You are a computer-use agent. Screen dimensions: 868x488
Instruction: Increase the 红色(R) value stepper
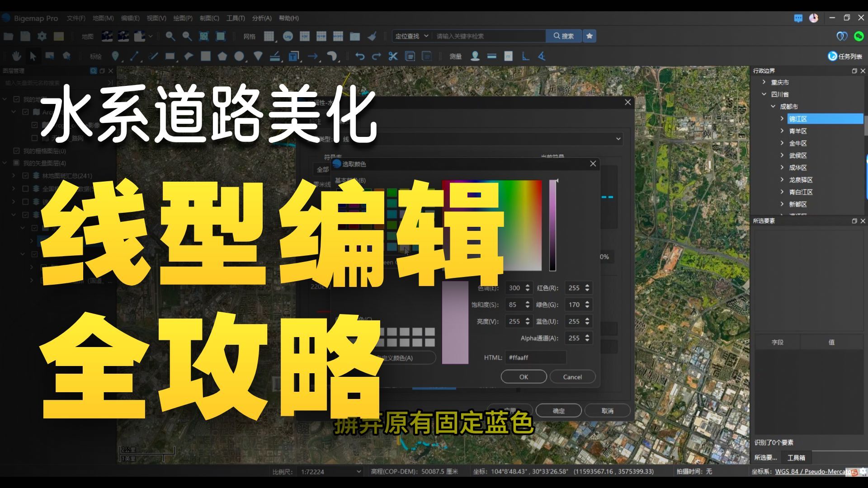[587, 286]
